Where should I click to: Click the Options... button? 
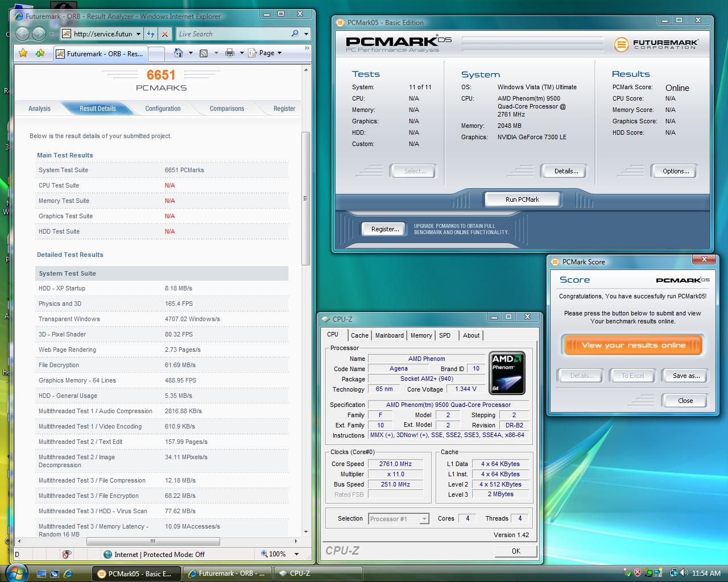coord(676,171)
